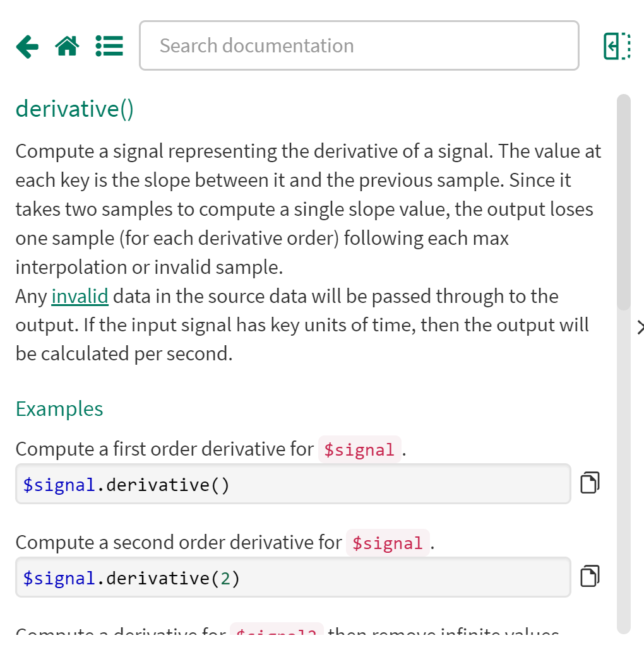Screen dimensions: 644x650
Task: Click the small chevron at right edge
Action: click(640, 327)
